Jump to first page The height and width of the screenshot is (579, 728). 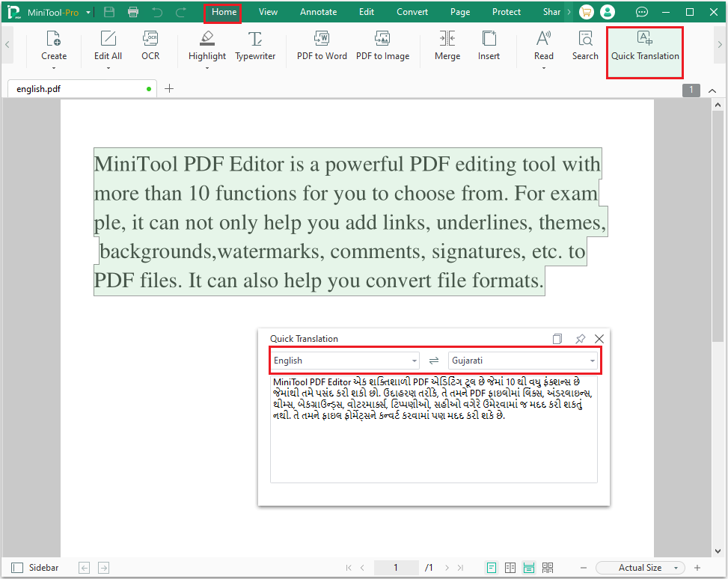349,568
